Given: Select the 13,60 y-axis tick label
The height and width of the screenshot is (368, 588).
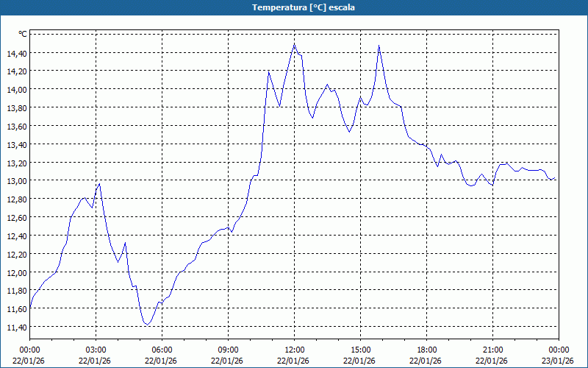Looking at the screenshot, I should (x=16, y=126).
